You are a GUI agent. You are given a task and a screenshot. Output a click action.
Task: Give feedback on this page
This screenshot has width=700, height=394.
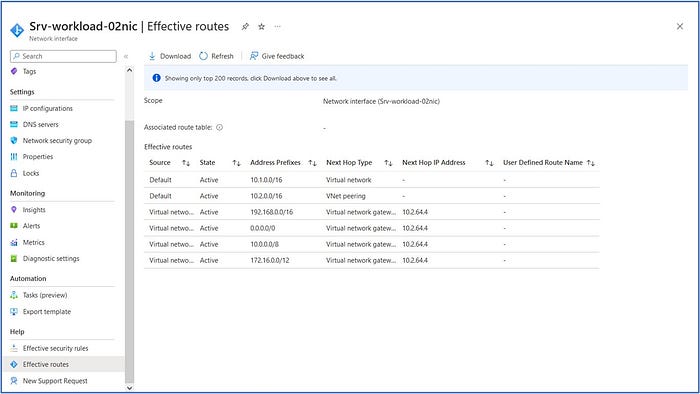coord(277,56)
